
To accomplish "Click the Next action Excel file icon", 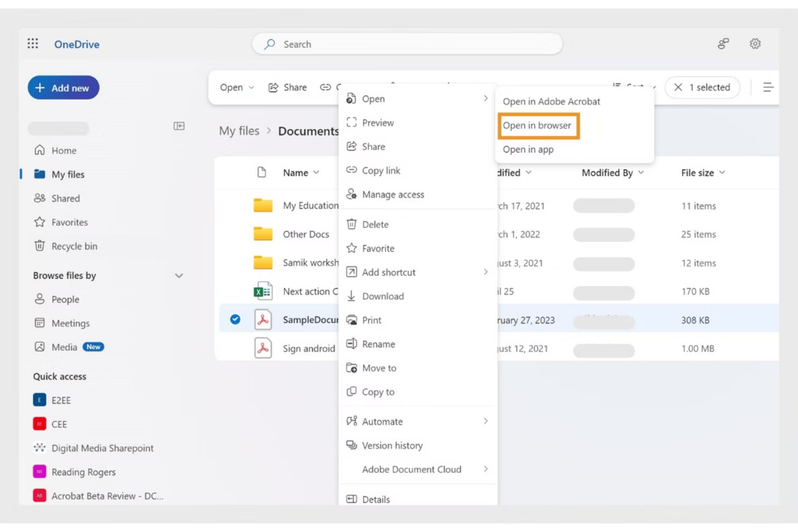I will 263,292.
